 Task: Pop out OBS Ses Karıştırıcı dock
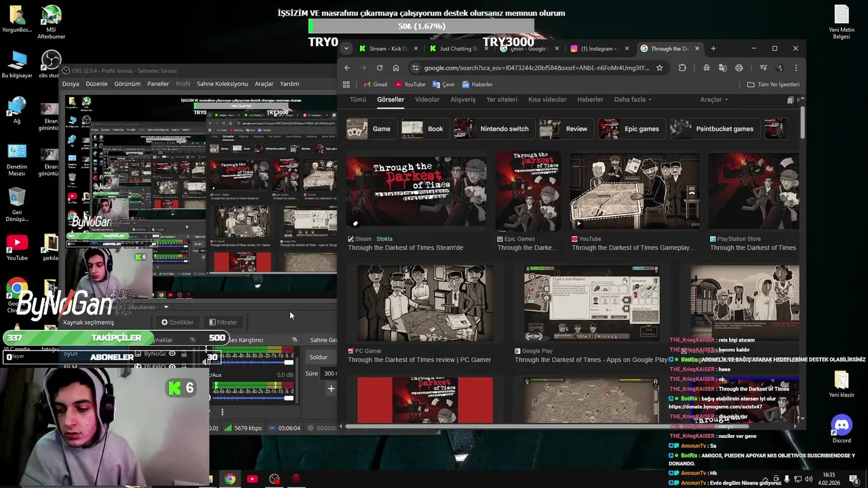pos(294,340)
